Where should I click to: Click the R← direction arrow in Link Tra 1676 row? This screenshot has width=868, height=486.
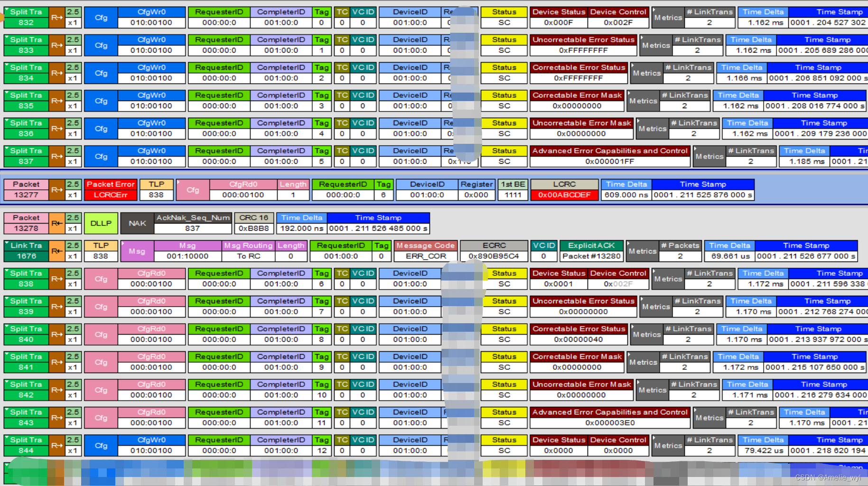click(x=57, y=251)
